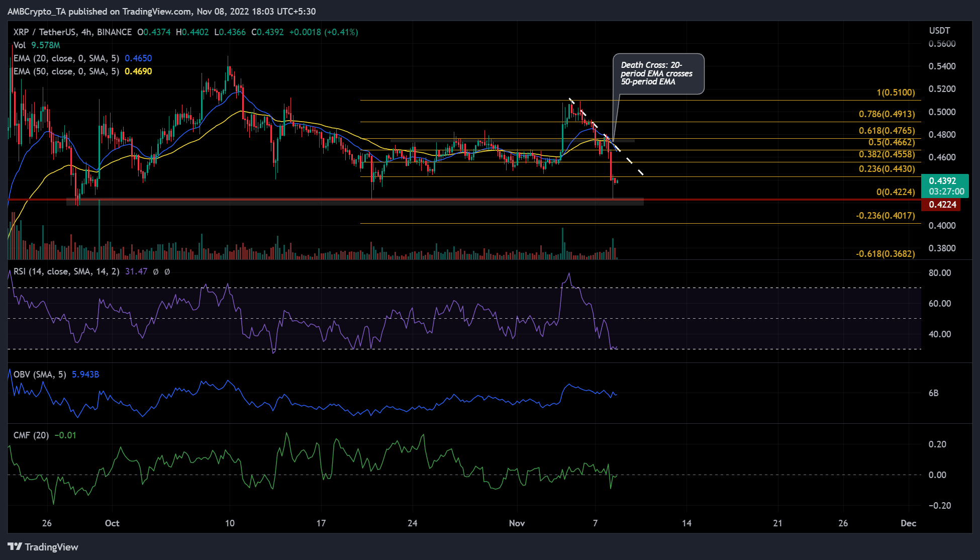Click the TradingView logo at bottom left
The width and height of the screenshot is (980, 560).
(x=43, y=547)
